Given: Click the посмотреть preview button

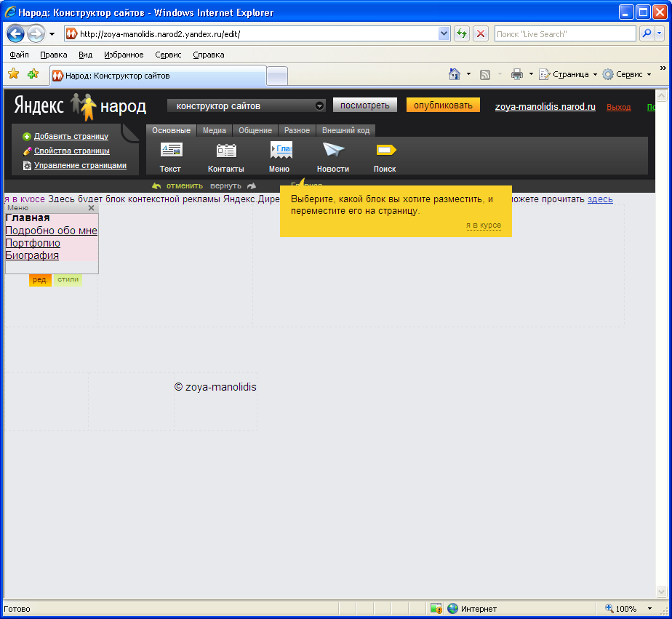Looking at the screenshot, I should (x=364, y=105).
